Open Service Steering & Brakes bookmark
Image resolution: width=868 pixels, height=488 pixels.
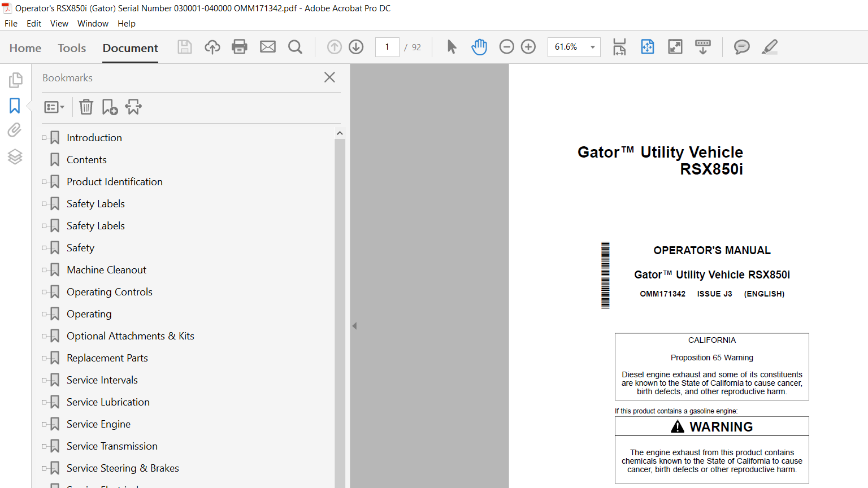(123, 468)
